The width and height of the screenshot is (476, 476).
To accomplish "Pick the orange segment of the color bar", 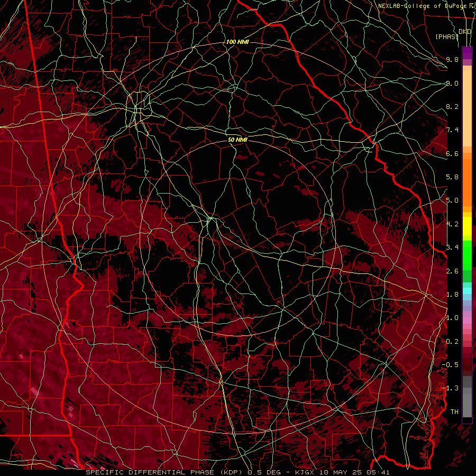I will (467, 182).
